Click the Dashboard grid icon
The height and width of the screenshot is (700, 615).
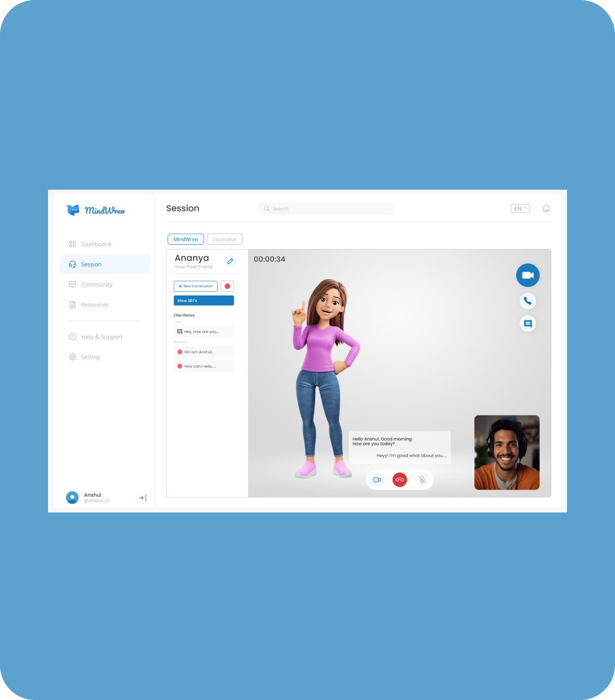point(73,244)
